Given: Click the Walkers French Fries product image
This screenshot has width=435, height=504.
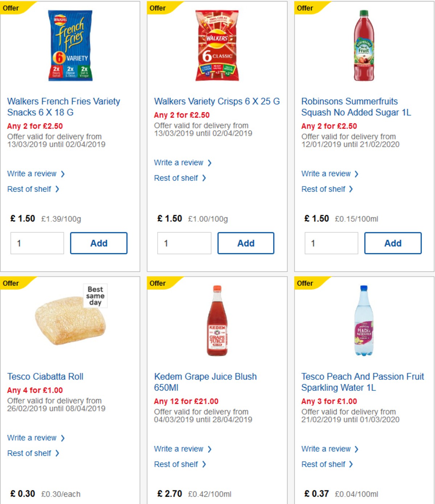Looking at the screenshot, I should pyautogui.click(x=70, y=46).
